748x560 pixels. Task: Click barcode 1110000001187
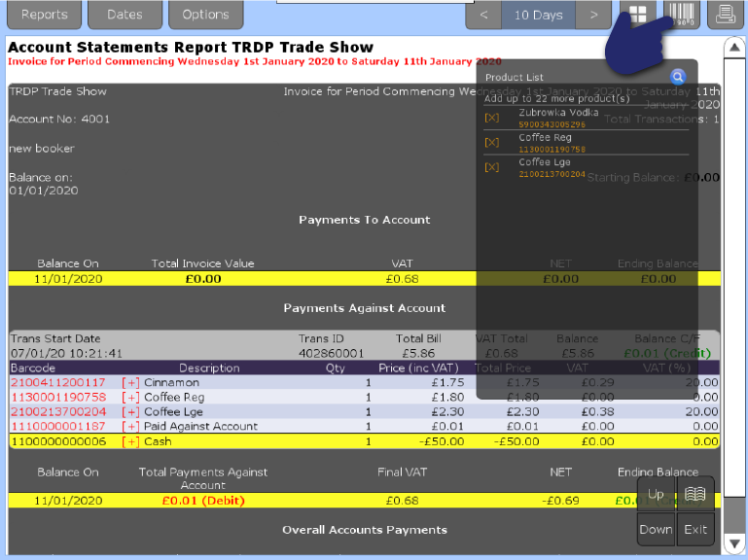[58, 427]
